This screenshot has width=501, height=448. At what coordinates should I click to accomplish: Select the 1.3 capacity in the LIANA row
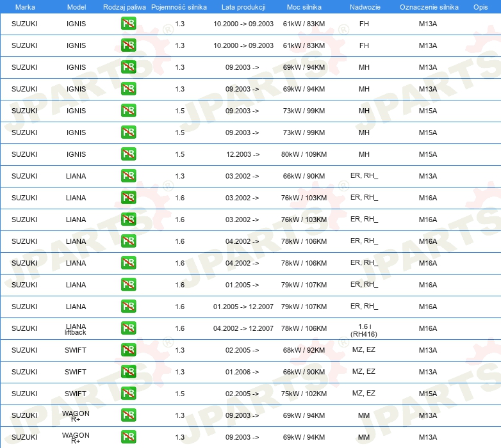180,176
